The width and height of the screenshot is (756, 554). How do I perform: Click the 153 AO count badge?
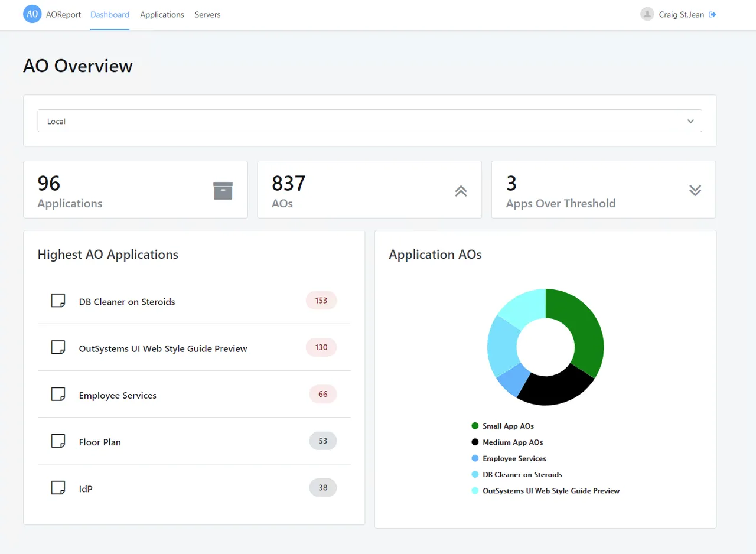[x=321, y=301]
